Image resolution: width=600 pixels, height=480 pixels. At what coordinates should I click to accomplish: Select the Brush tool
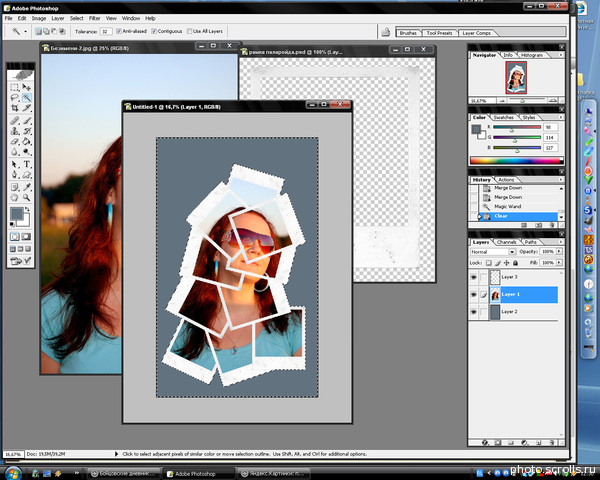(26, 121)
